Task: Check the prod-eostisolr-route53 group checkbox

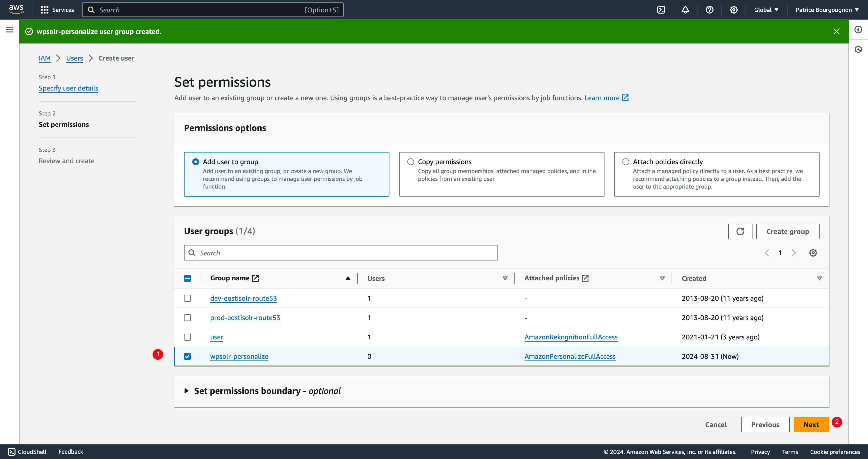Action: 187,318
